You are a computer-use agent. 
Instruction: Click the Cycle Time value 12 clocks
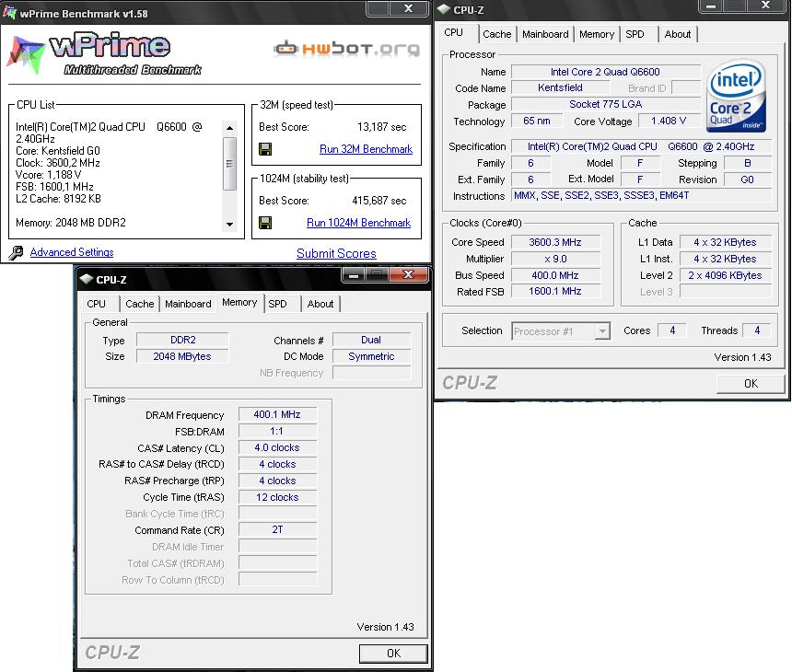[x=277, y=497]
